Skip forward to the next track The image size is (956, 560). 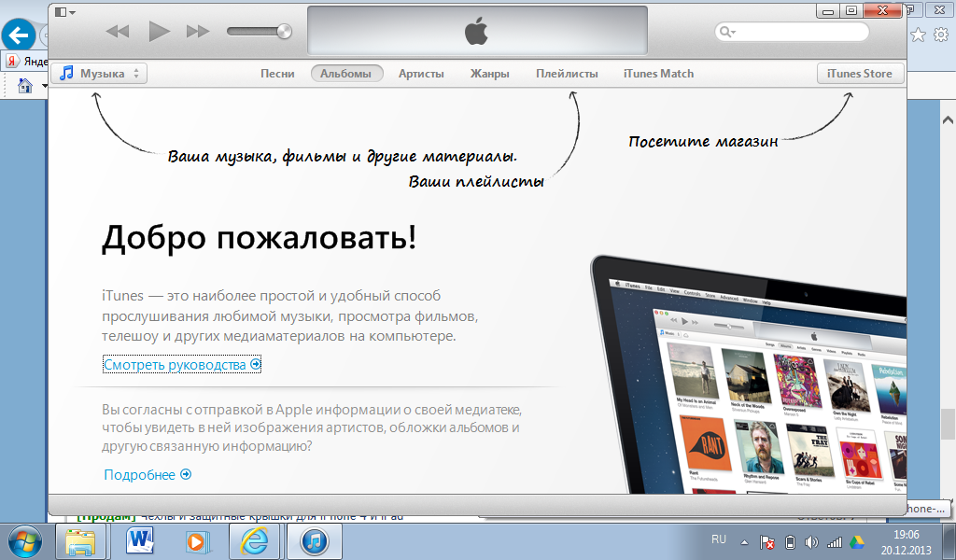point(198,31)
